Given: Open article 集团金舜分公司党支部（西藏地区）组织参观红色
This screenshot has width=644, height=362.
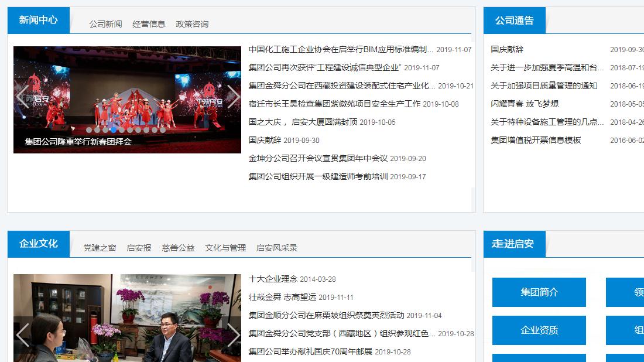Looking at the screenshot, I should click(342, 333).
